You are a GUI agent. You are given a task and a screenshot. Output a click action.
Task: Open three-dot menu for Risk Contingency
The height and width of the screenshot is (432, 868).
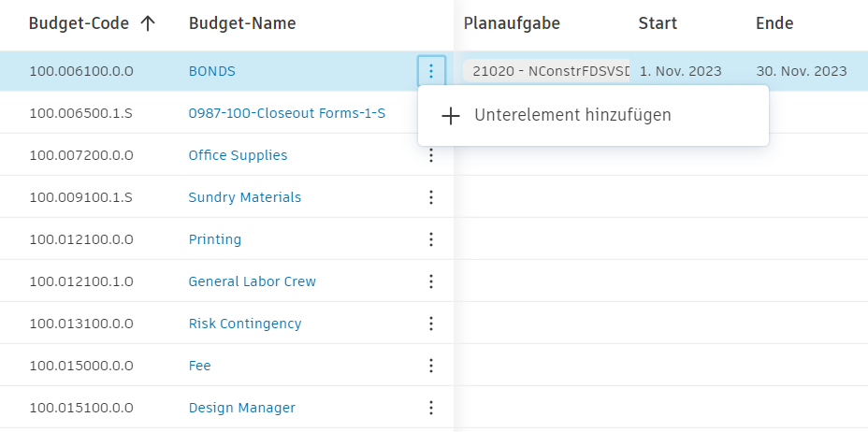tap(431, 324)
